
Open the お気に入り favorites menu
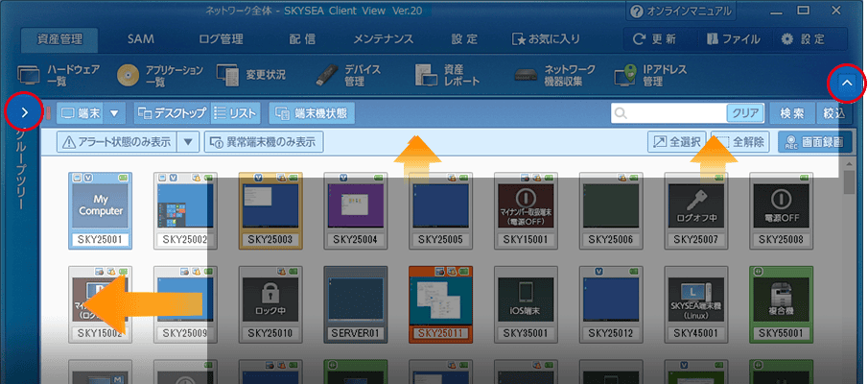pos(546,38)
